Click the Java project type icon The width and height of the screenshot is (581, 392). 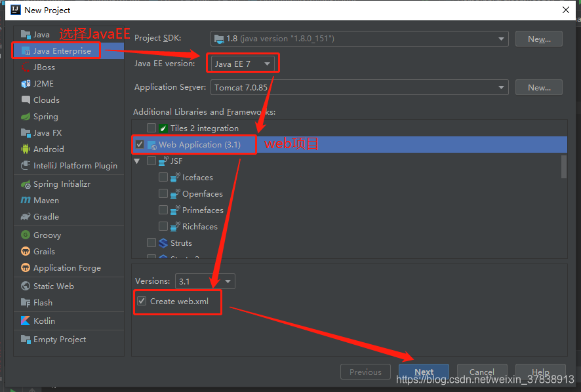(x=26, y=35)
